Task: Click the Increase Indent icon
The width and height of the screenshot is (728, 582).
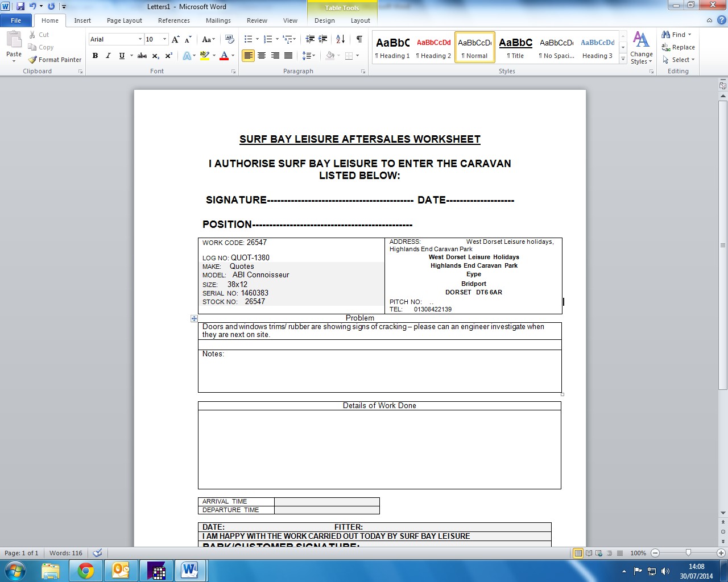Action: click(x=323, y=39)
